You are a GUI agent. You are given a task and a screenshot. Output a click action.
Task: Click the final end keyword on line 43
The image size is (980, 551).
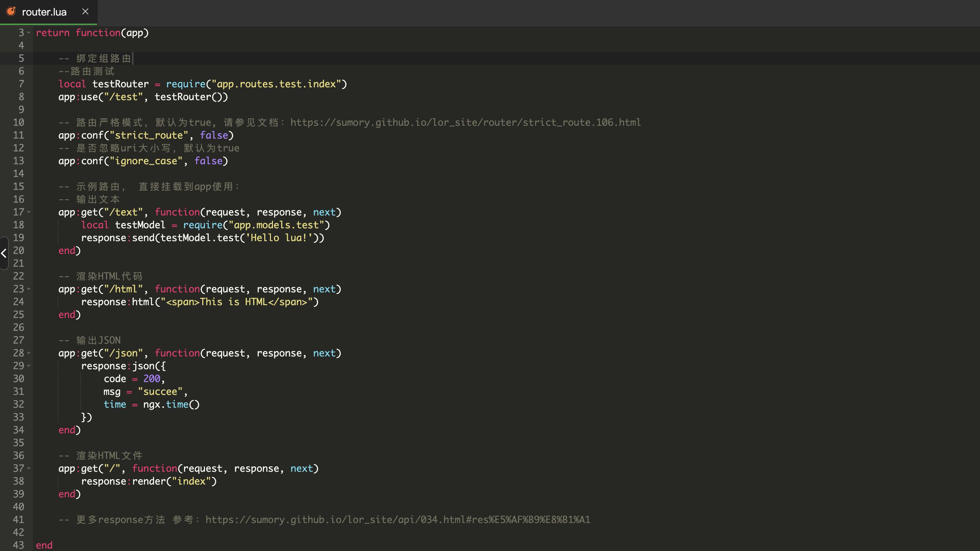pyautogui.click(x=44, y=545)
